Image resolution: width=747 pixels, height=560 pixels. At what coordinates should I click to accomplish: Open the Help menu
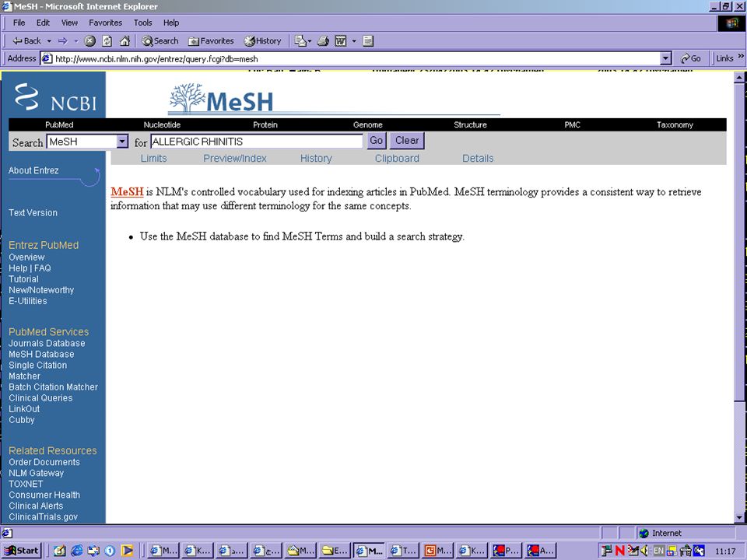[x=171, y=23]
